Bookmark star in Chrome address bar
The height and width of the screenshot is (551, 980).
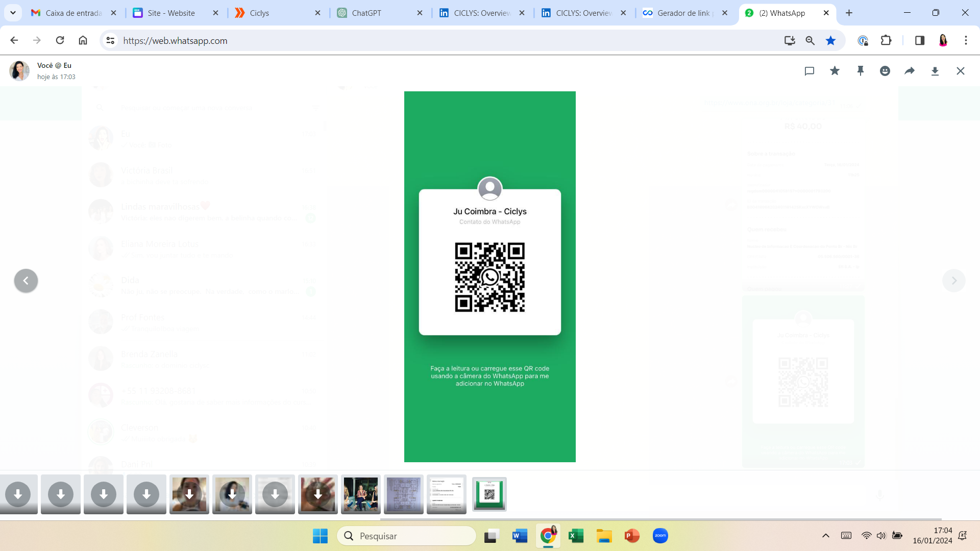[830, 41]
